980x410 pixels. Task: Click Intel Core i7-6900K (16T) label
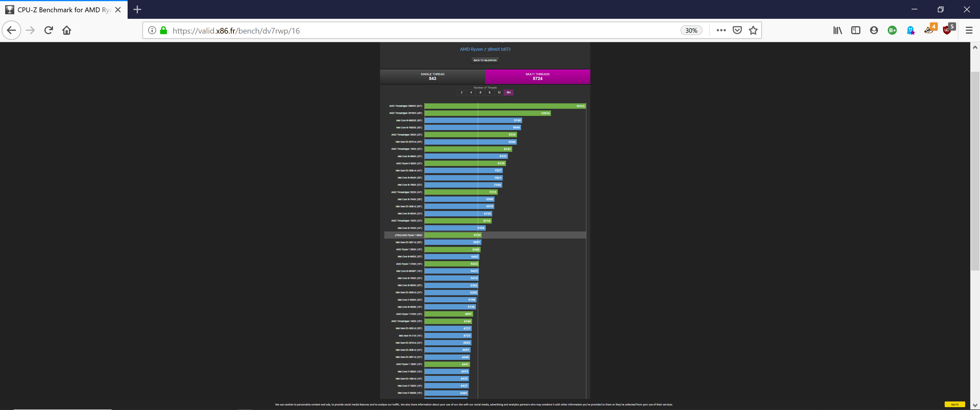tap(410, 393)
